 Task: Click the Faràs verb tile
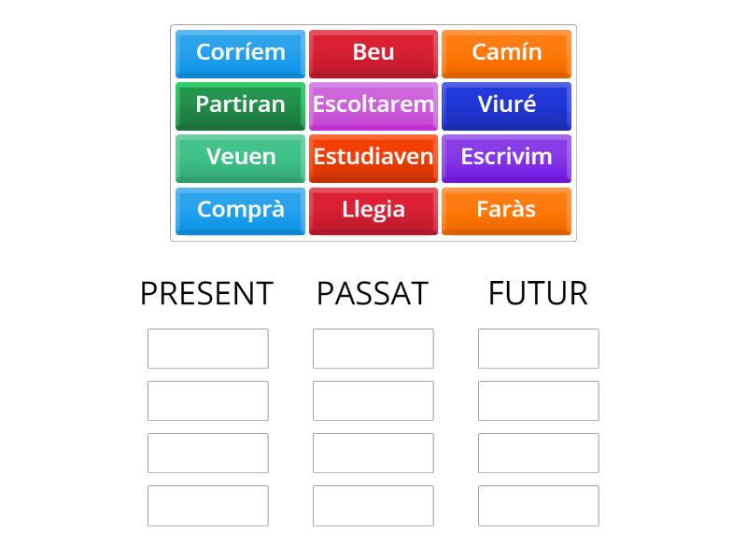[506, 210]
